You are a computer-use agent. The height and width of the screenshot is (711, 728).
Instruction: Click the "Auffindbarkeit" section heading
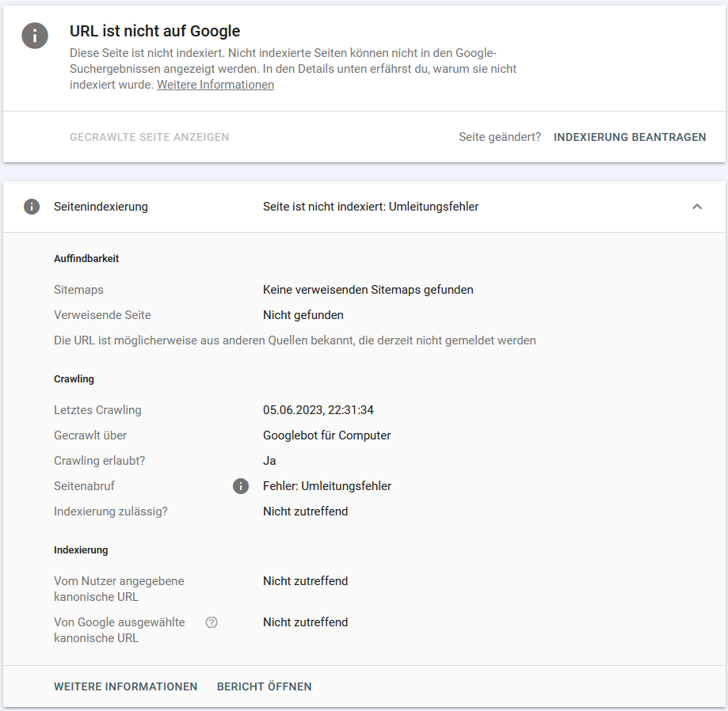tap(86, 258)
